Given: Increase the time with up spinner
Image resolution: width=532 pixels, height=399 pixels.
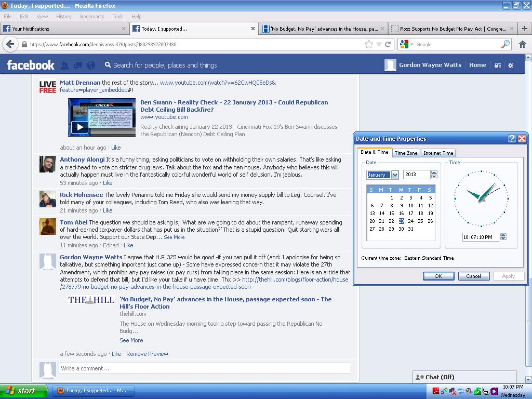Looking at the screenshot, I should (503, 235).
